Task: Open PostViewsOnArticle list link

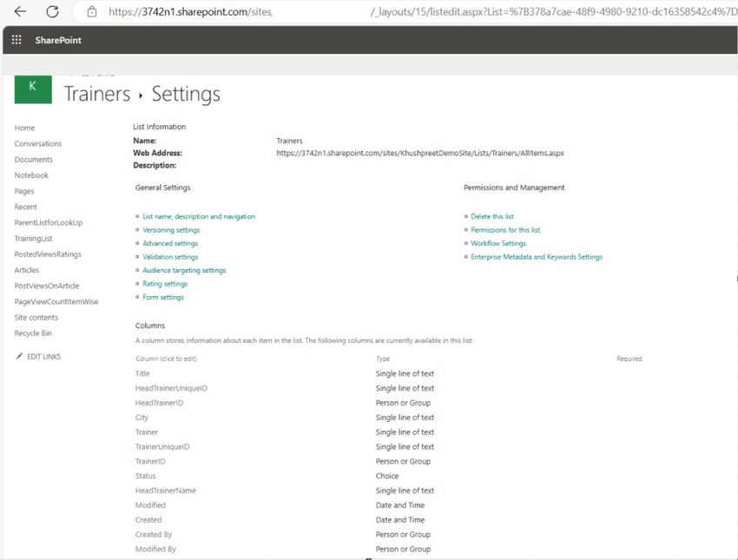Action: pyautogui.click(x=47, y=286)
